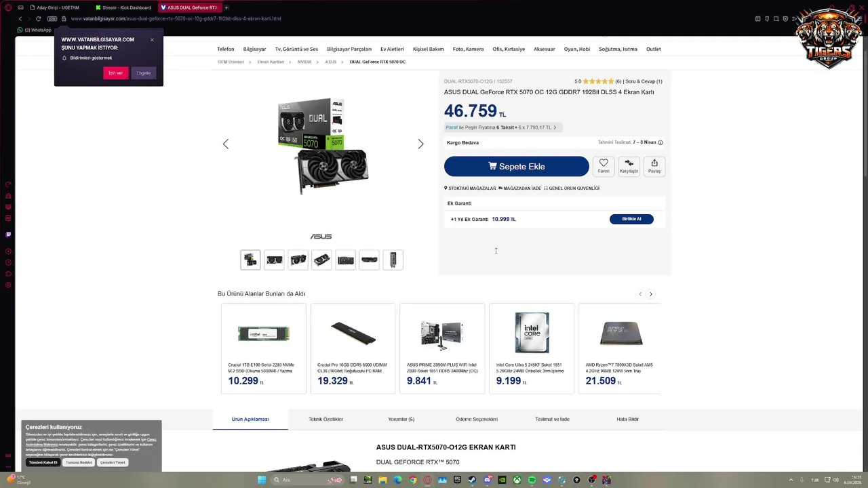The width and height of the screenshot is (868, 488).
Task: Open Microsoft Edge from taskbar
Action: click(x=397, y=480)
